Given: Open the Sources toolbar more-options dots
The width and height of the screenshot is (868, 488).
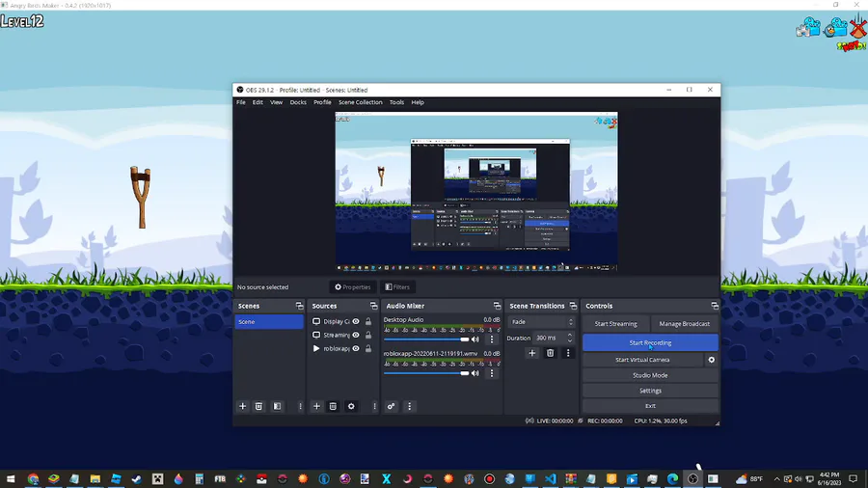Looking at the screenshot, I should [x=375, y=406].
